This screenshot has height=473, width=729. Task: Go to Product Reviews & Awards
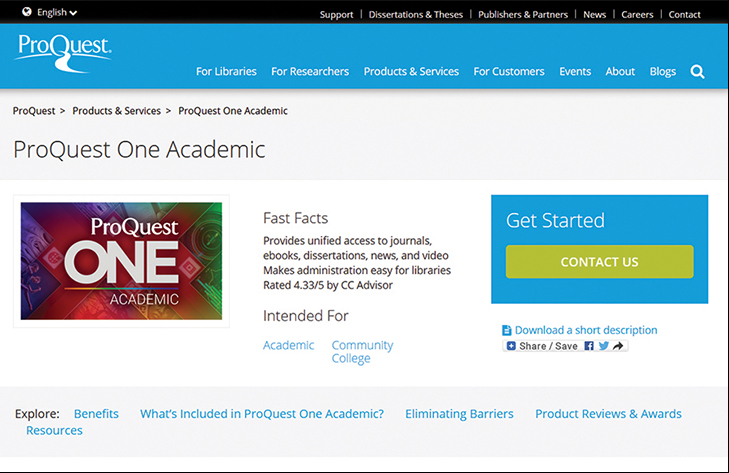click(x=608, y=414)
